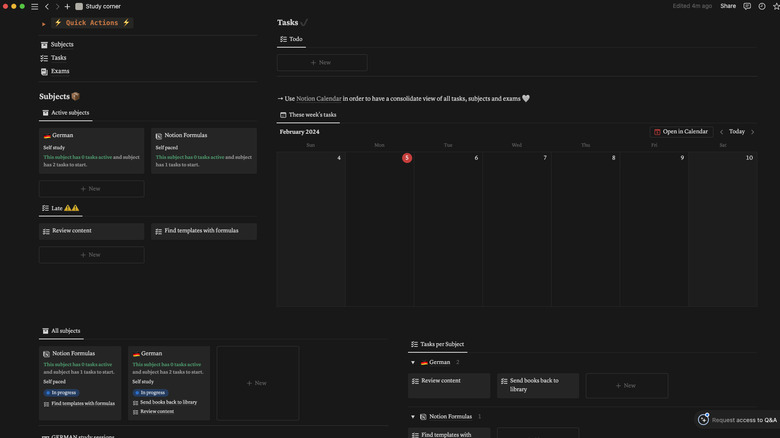Favorite this page with star icon
Image resolution: width=780 pixels, height=438 pixels.
pyautogui.click(x=776, y=6)
